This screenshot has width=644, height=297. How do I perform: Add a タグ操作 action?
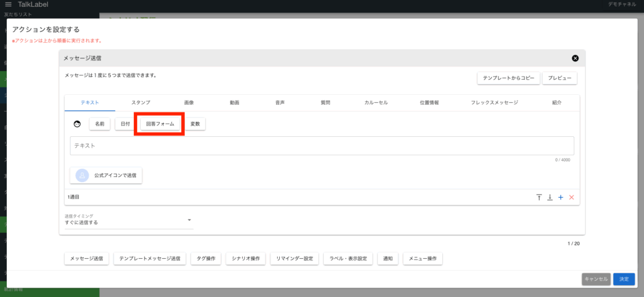point(206,259)
